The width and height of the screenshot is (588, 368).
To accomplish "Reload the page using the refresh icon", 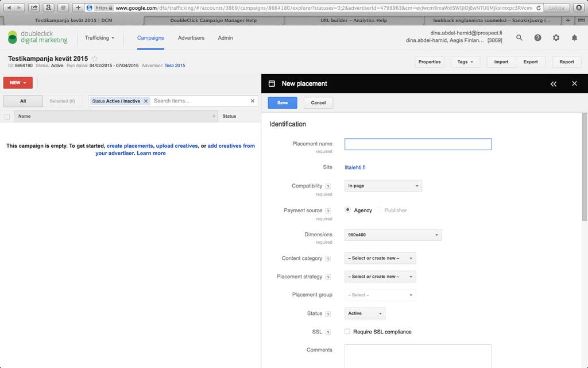I will 539,8.
